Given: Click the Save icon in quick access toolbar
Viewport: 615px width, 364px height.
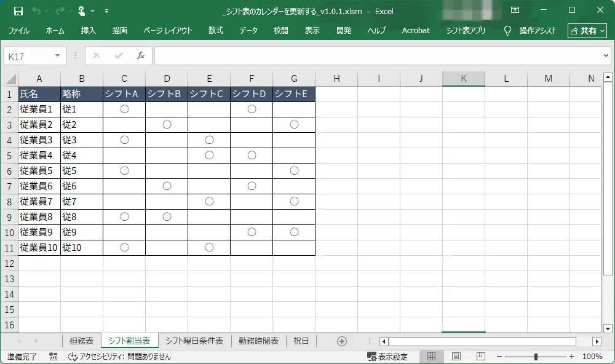Looking at the screenshot, I should (18, 11).
